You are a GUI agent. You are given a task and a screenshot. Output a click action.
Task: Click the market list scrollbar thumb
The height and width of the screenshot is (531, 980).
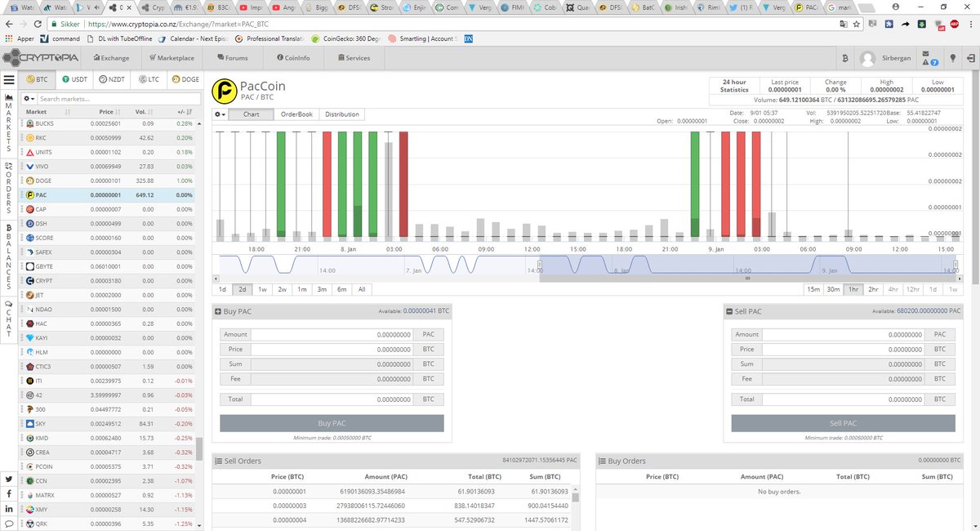point(198,448)
